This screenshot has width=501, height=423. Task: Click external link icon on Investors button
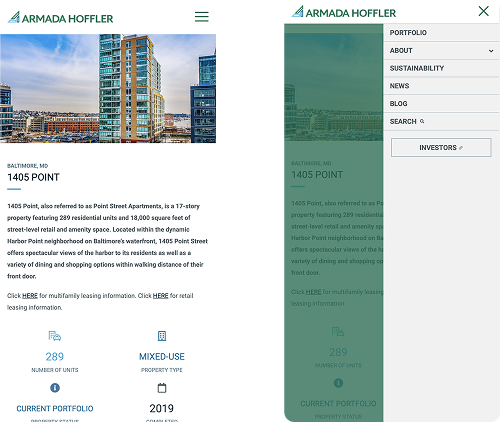pos(461,148)
